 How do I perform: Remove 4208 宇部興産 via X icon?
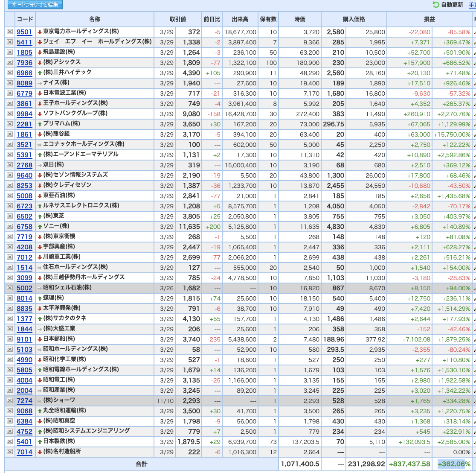coord(10,247)
